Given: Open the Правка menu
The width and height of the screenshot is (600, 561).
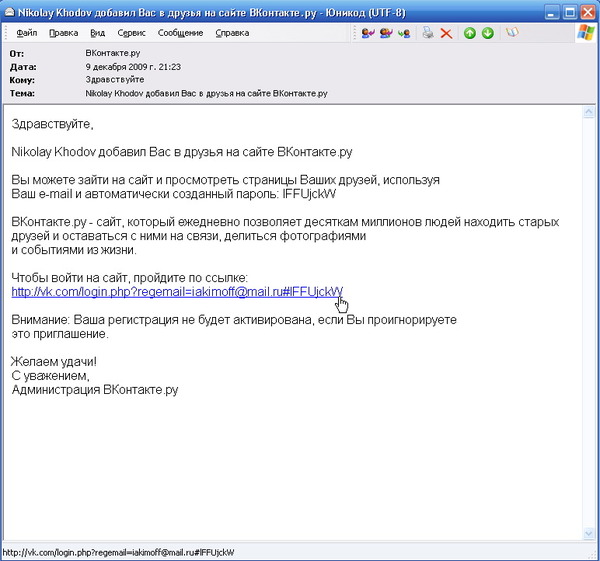Looking at the screenshot, I should [64, 33].
